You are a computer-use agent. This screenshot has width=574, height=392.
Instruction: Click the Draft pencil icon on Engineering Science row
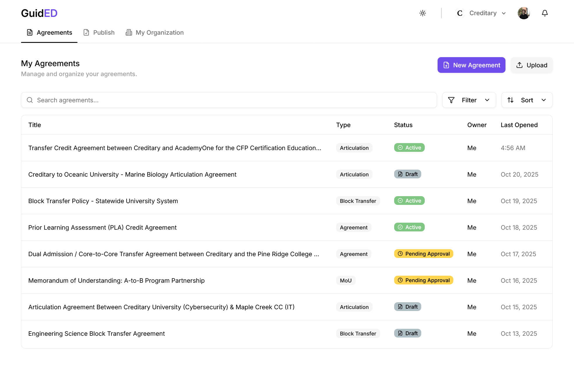pyautogui.click(x=400, y=333)
